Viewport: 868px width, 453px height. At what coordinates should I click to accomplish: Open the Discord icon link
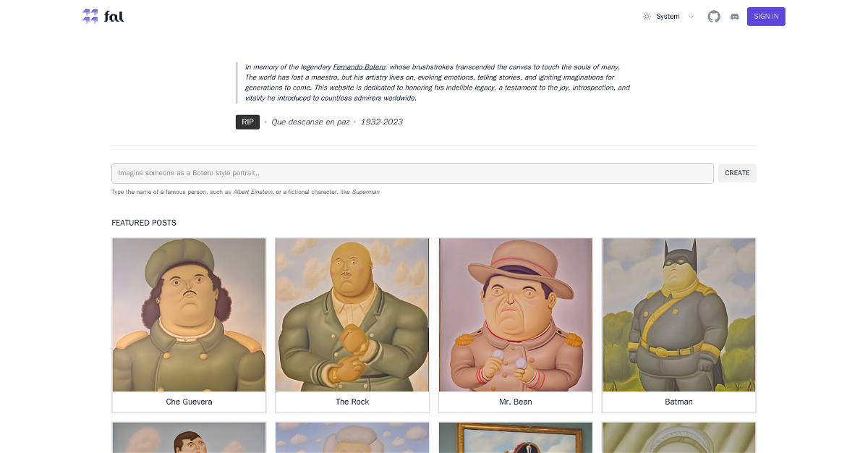tap(735, 16)
